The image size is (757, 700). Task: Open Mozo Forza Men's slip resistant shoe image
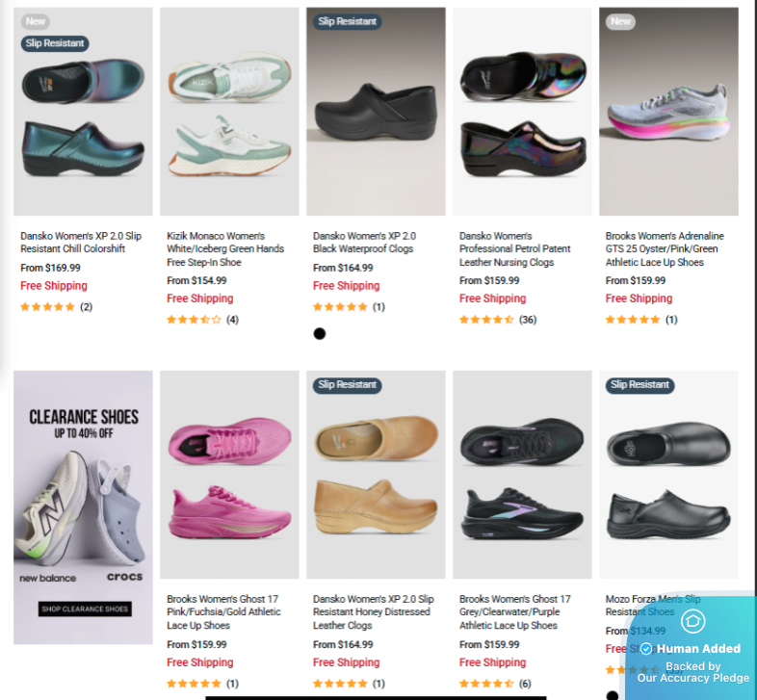[668, 475]
